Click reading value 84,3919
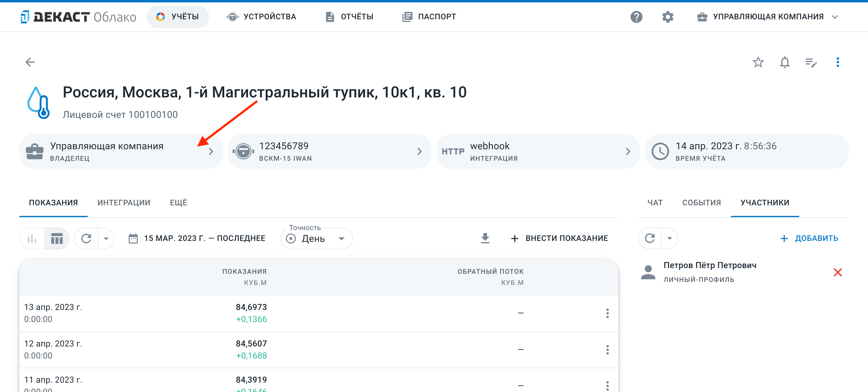 tap(251, 380)
